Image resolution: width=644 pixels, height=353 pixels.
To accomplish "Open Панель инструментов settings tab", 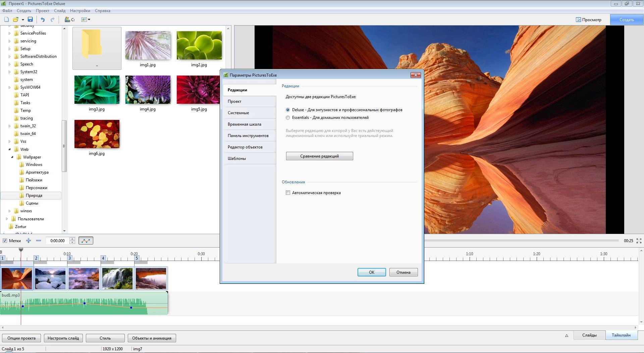I will click(250, 136).
